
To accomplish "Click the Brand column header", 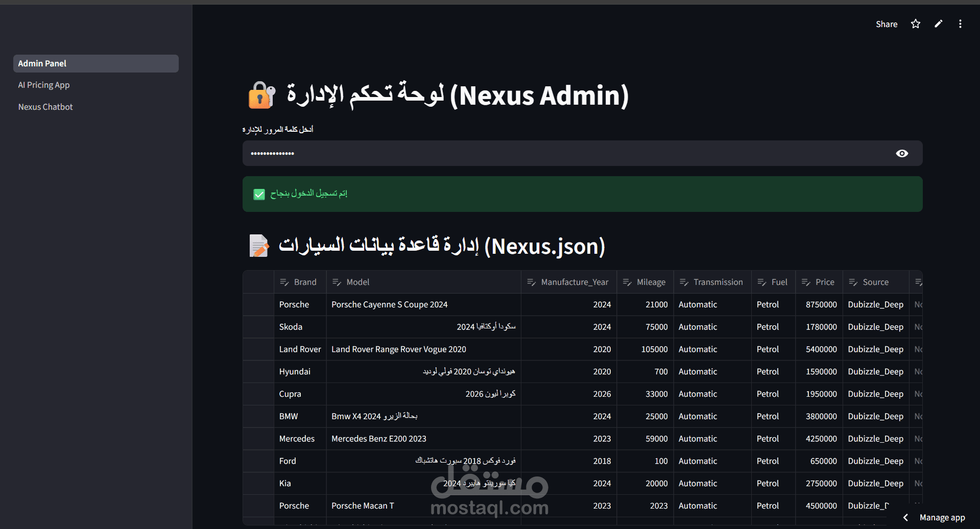I will 300,282.
